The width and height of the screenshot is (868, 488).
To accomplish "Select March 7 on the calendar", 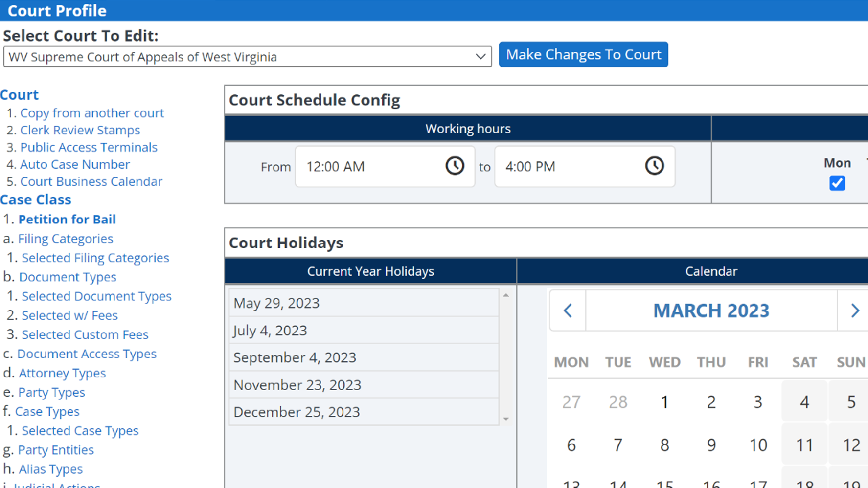I will [x=618, y=445].
